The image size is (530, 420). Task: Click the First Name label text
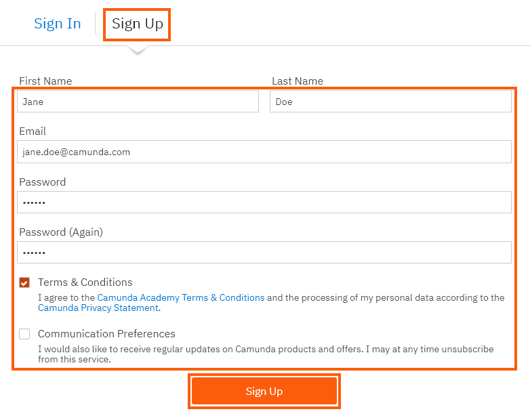point(45,81)
